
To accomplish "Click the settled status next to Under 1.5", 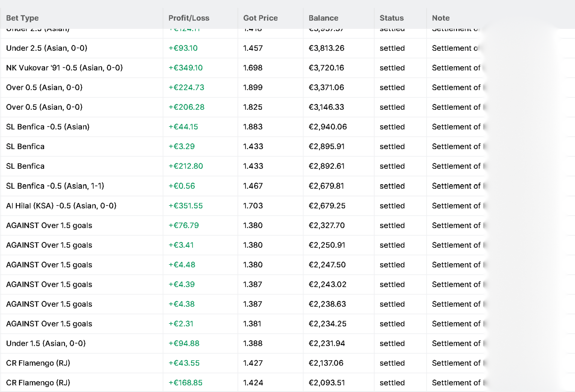I will point(392,343).
